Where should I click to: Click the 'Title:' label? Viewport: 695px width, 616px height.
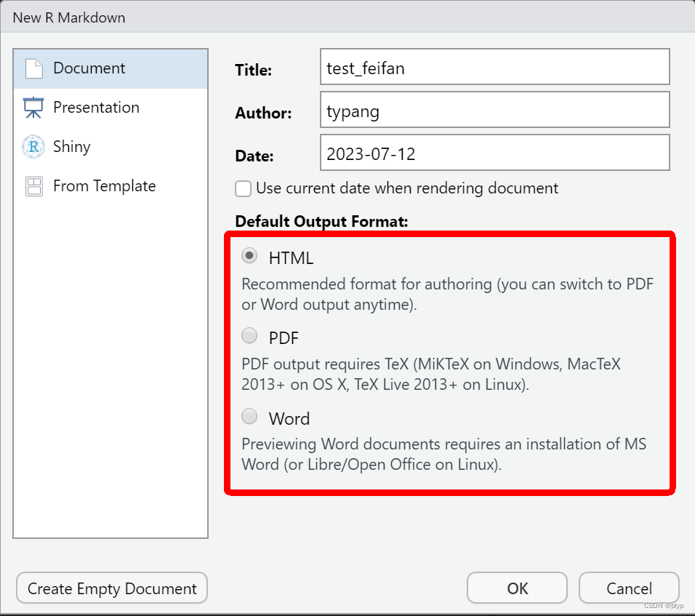click(253, 70)
